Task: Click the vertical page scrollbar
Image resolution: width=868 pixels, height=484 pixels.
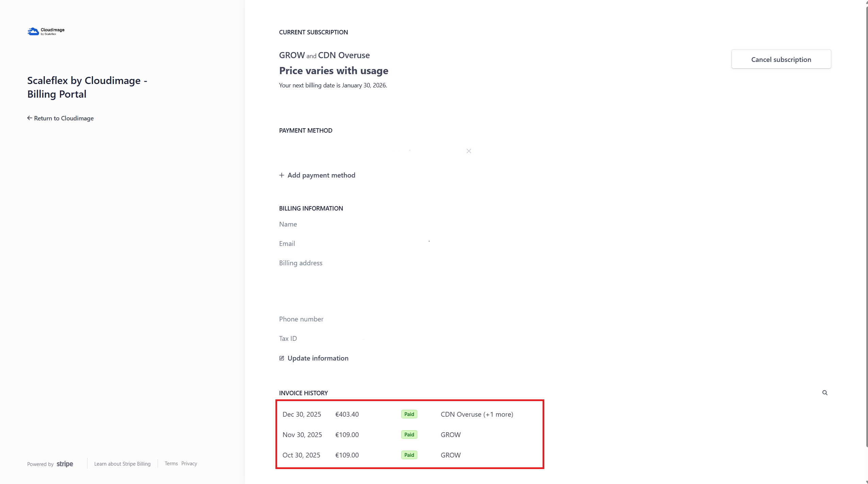Action: 867,224
